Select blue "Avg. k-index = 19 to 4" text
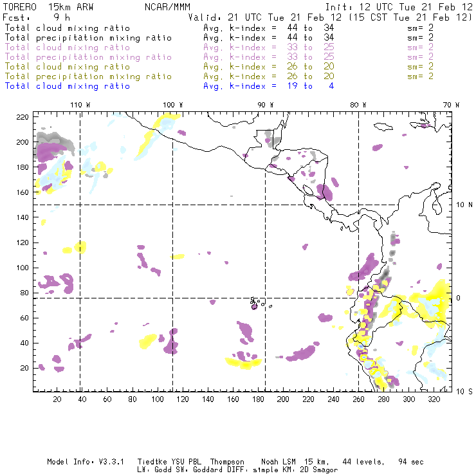The height and width of the screenshot is (476, 476). [269, 86]
